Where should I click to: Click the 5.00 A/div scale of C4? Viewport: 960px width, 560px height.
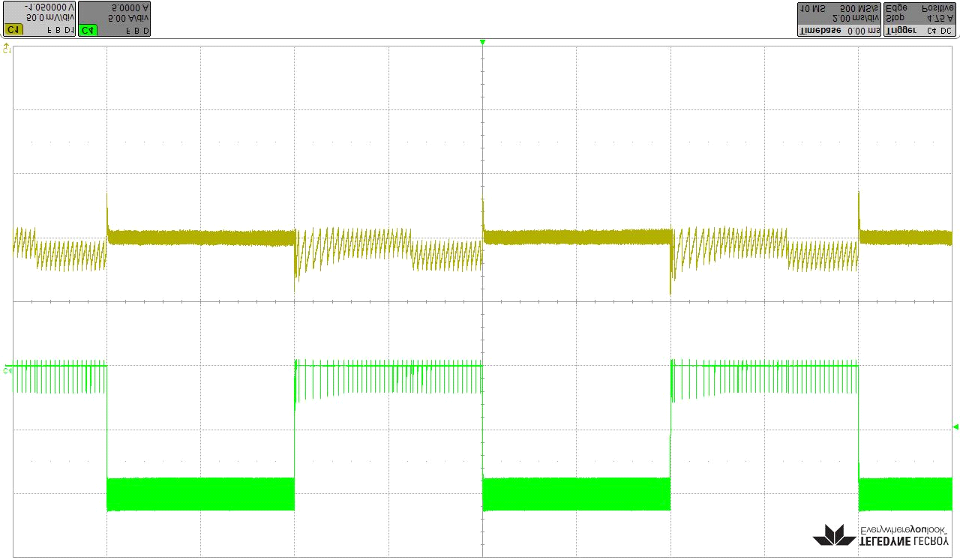click(127, 17)
